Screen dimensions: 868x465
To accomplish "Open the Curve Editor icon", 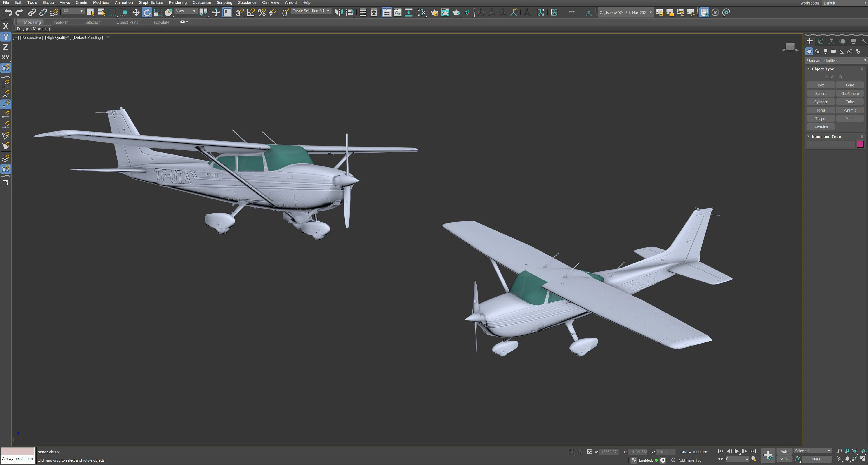I will [x=398, y=12].
